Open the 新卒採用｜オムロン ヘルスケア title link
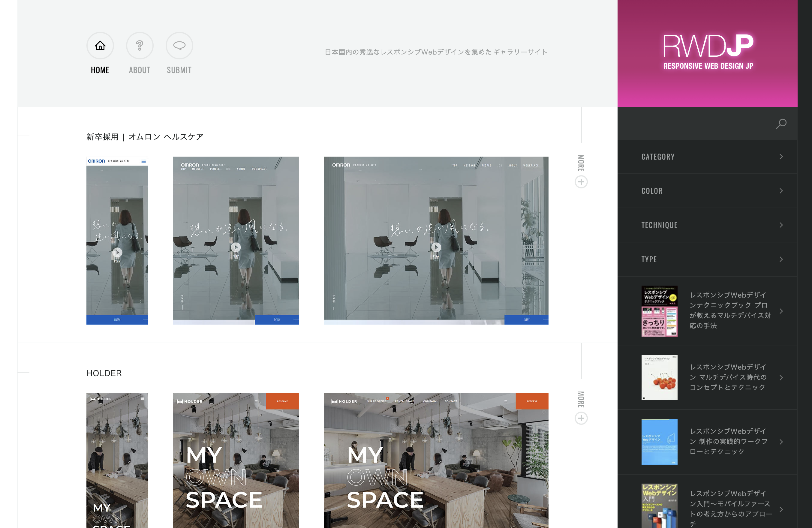The image size is (812, 528). pos(145,137)
